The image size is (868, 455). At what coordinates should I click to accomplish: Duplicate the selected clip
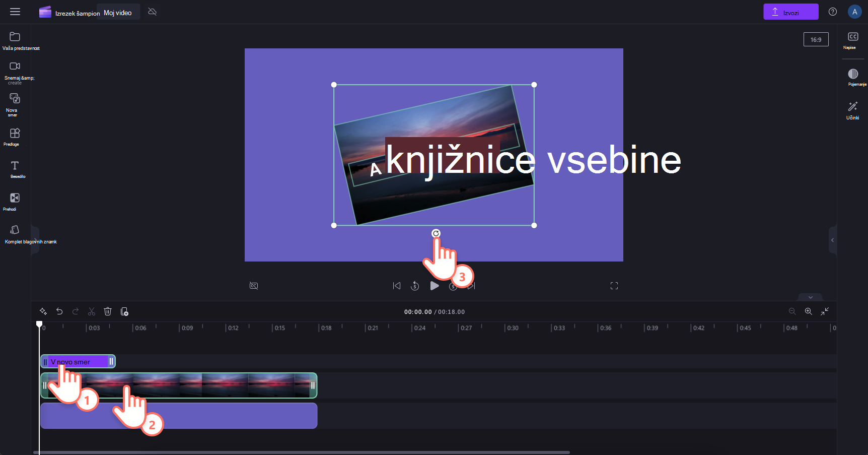pyautogui.click(x=124, y=311)
